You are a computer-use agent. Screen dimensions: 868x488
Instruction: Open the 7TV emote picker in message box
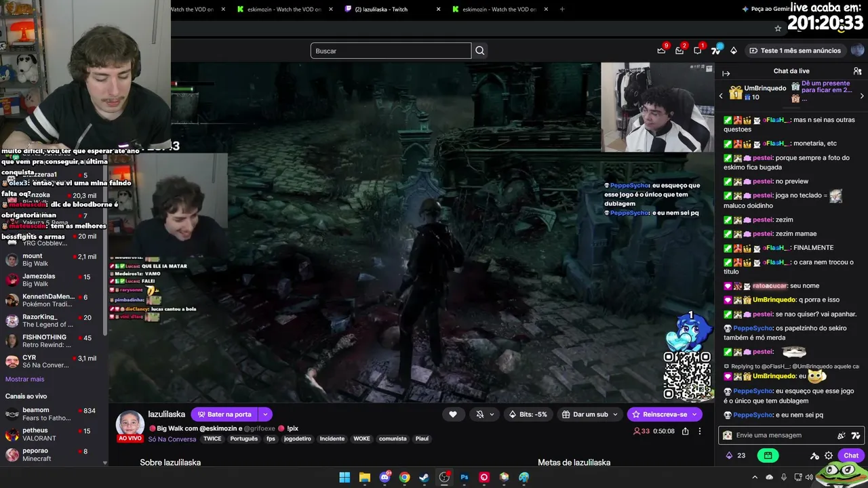[856, 435]
